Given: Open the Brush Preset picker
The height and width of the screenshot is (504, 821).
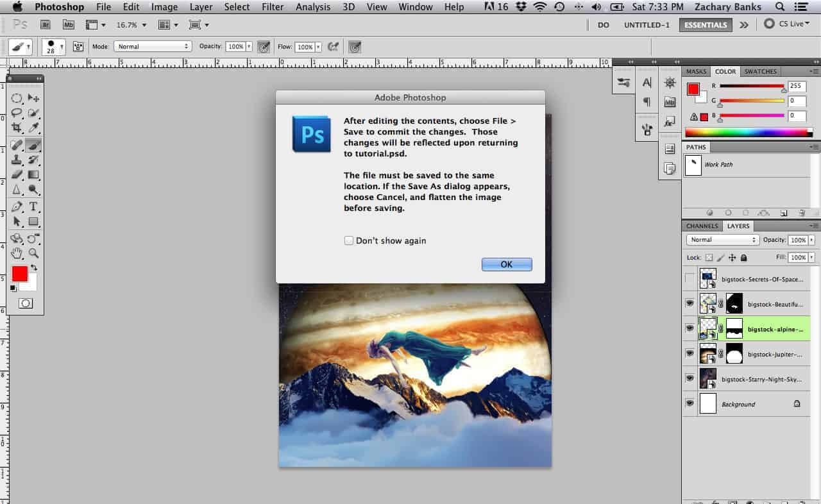Looking at the screenshot, I should tap(54, 47).
